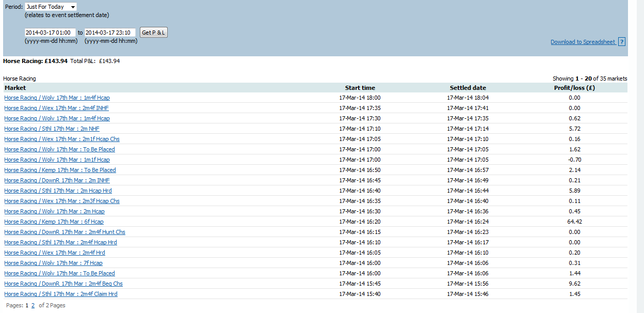Select the 5.72 profit value

tap(574, 129)
